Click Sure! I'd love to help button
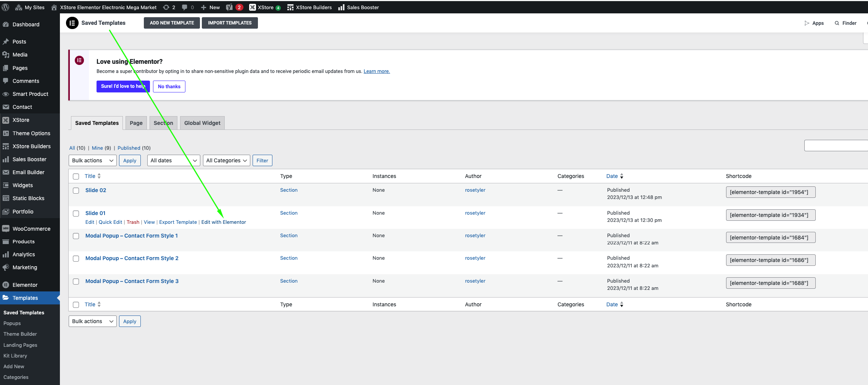868x385 pixels. click(x=123, y=86)
